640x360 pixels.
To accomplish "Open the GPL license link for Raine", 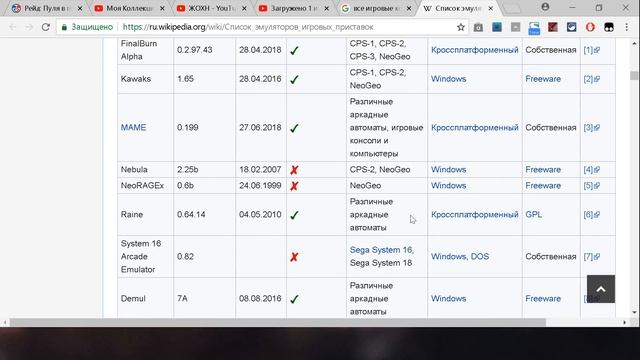I will [x=533, y=214].
